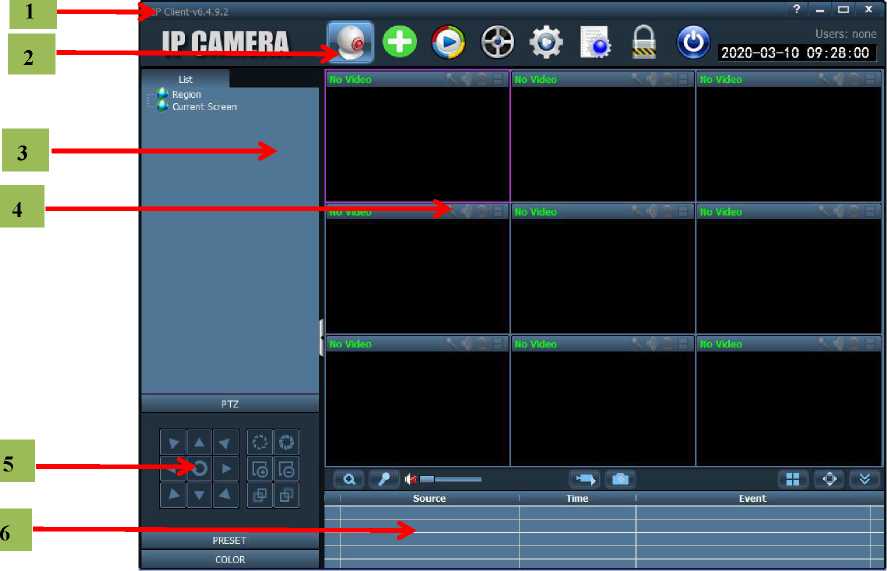The image size is (887, 571).
Task: Collapse the event list with double chevron
Action: click(864, 479)
